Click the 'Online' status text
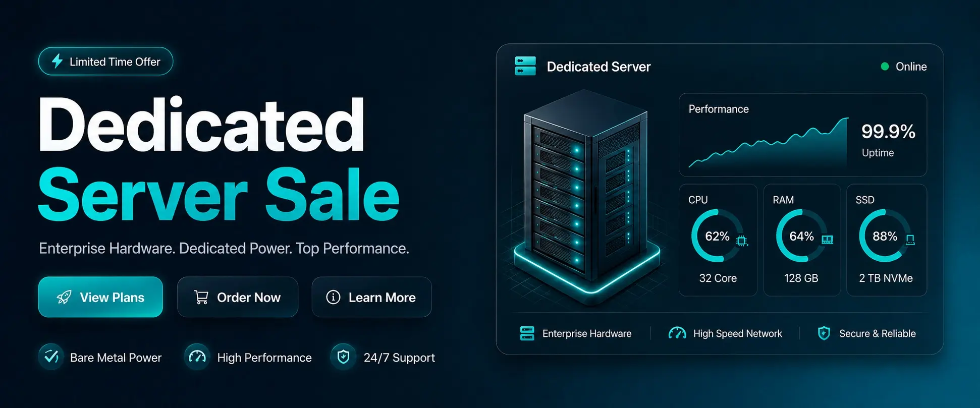This screenshot has height=408, width=980. tap(911, 67)
